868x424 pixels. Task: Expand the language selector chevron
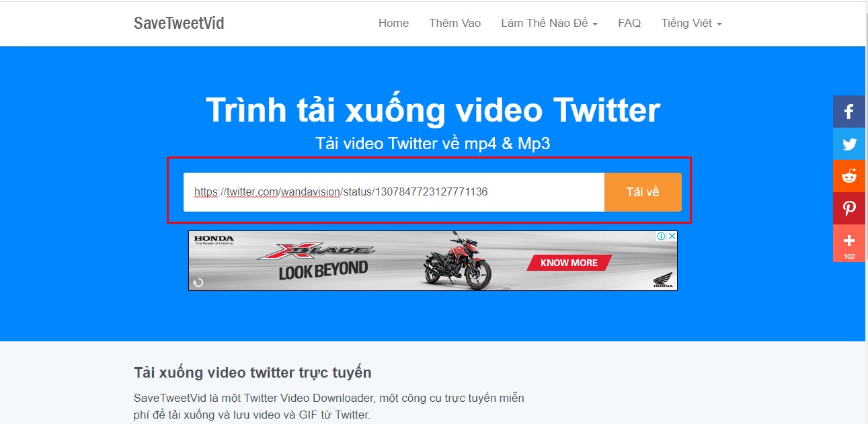coord(719,24)
